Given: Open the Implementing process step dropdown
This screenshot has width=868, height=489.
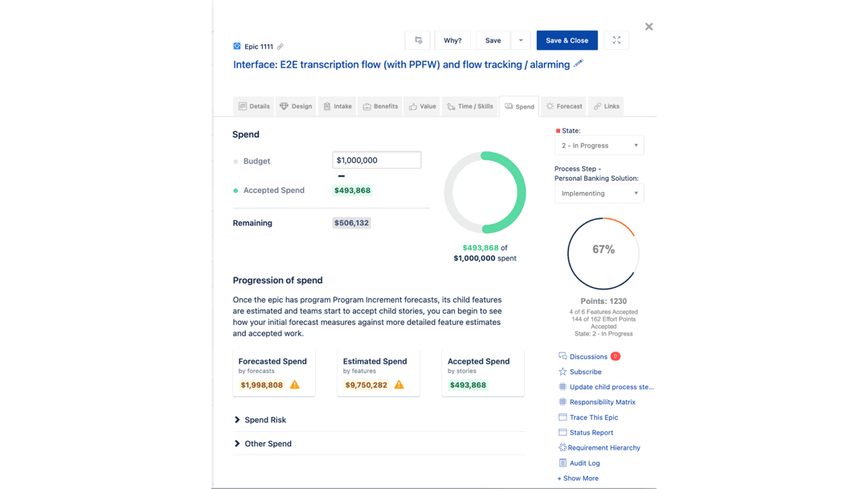Looking at the screenshot, I should point(599,193).
